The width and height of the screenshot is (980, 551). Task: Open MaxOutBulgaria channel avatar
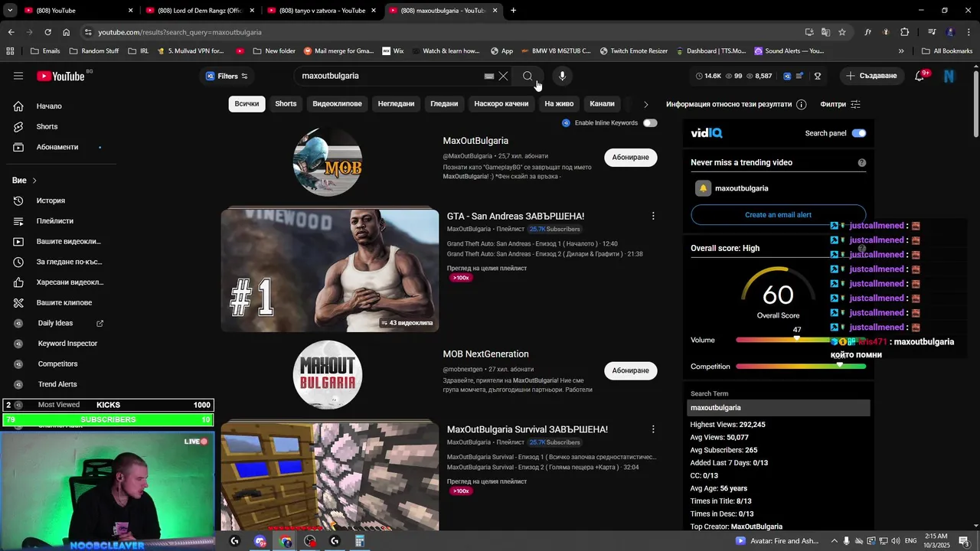pos(328,162)
